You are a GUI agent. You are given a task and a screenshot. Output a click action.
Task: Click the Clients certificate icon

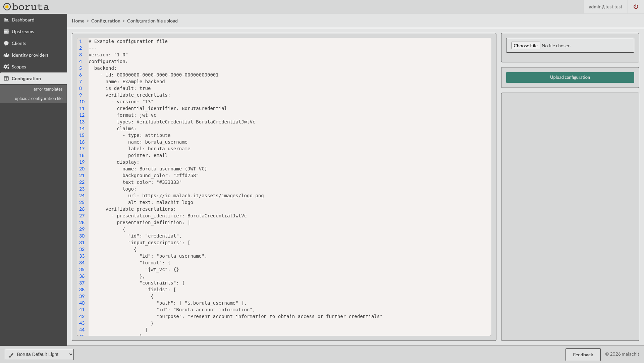6,43
